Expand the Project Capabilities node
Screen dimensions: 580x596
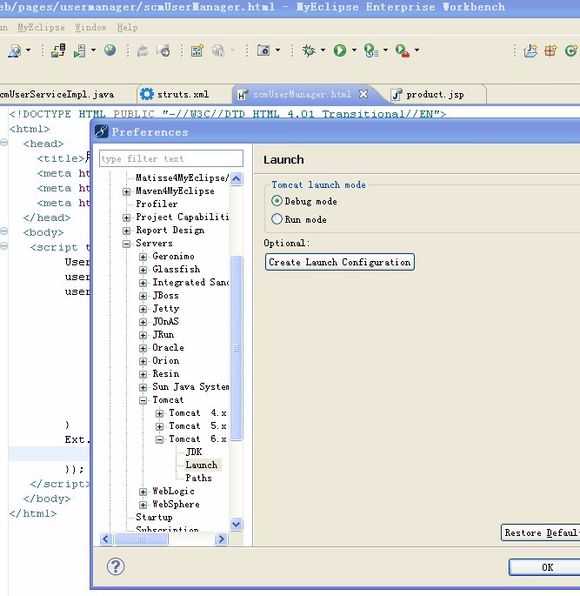tap(126, 217)
